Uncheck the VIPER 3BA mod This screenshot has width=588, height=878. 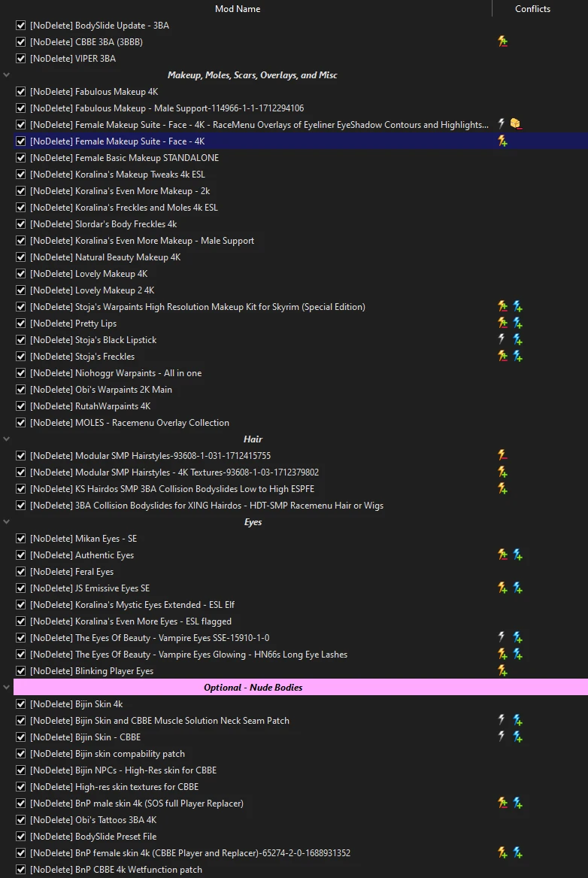pyautogui.click(x=21, y=58)
